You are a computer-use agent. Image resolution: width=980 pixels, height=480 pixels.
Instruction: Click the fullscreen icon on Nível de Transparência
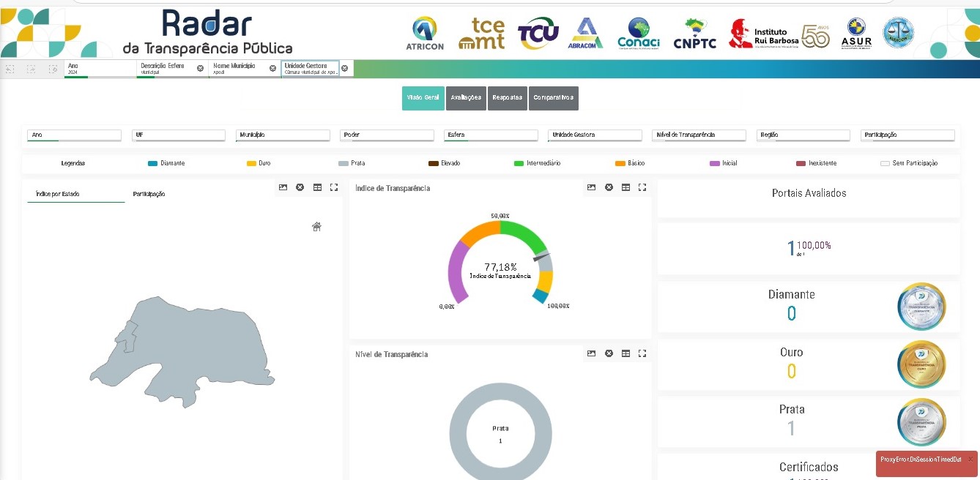click(642, 353)
